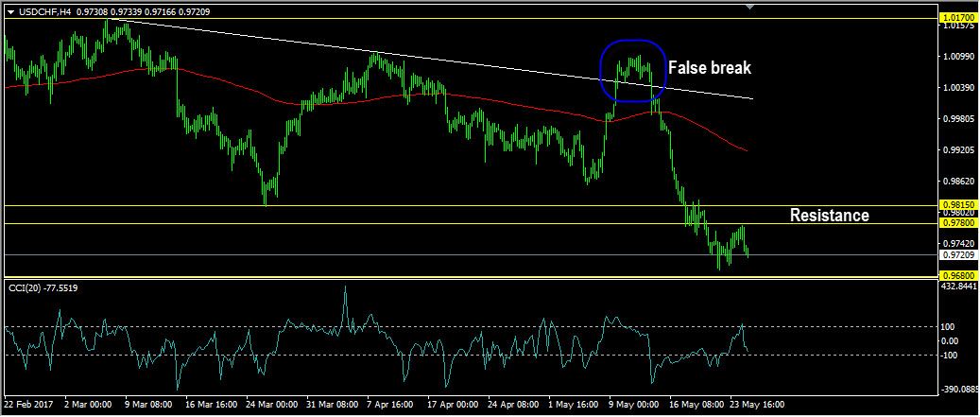Click the dropdown triangle beside USDCHF,H4 title
This screenshot has height=417, width=980.
[10, 12]
